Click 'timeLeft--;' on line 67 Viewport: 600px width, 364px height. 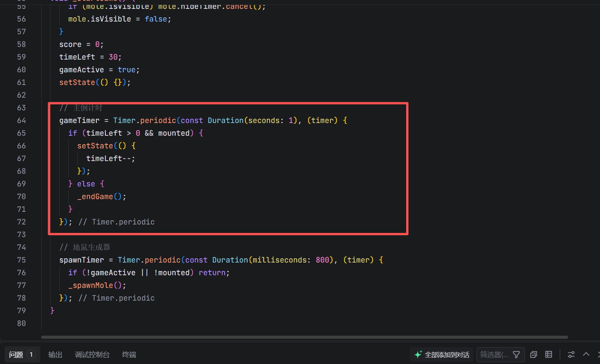point(111,158)
